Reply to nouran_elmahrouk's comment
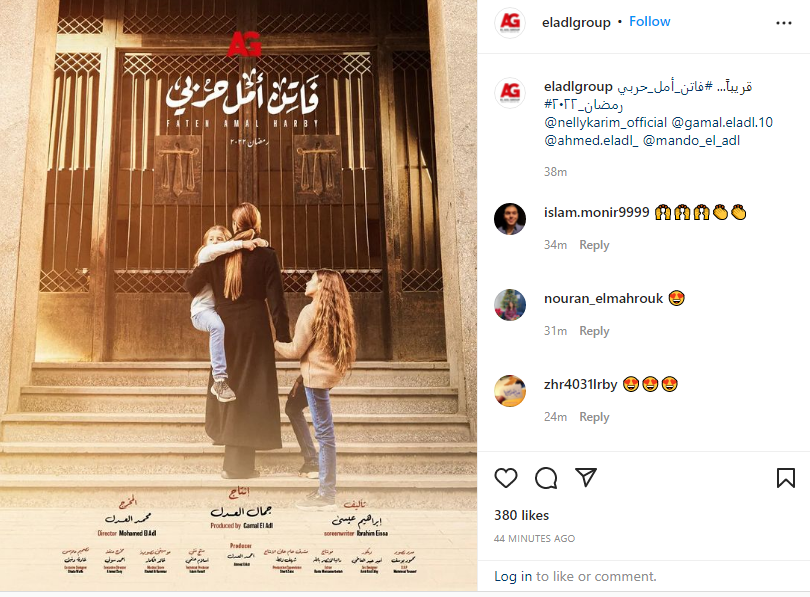The image size is (810, 597). (x=594, y=331)
